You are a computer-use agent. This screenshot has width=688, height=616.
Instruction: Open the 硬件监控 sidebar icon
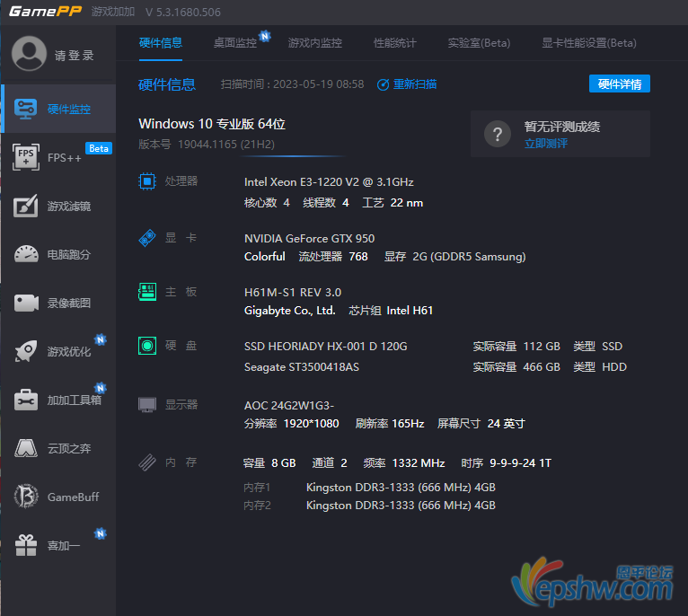25,109
